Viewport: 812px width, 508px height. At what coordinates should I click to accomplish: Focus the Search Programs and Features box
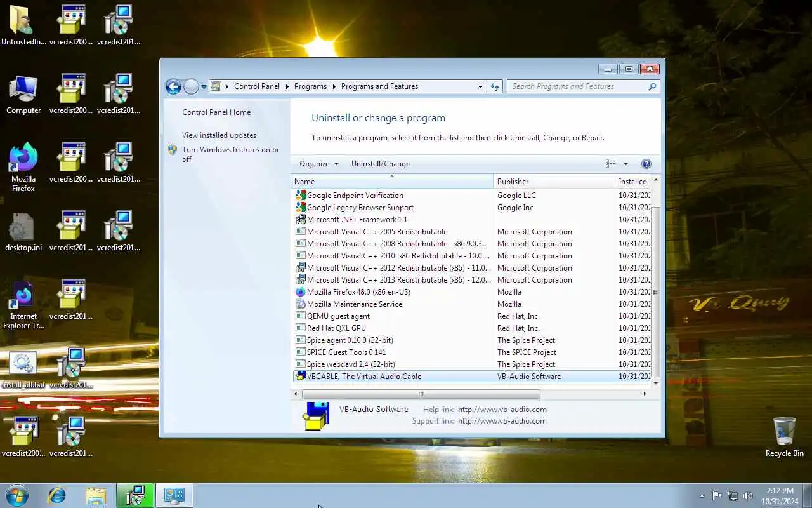coord(577,86)
